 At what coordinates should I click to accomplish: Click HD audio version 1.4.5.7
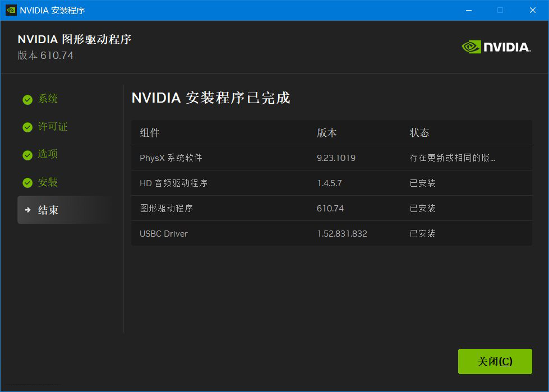tap(330, 183)
